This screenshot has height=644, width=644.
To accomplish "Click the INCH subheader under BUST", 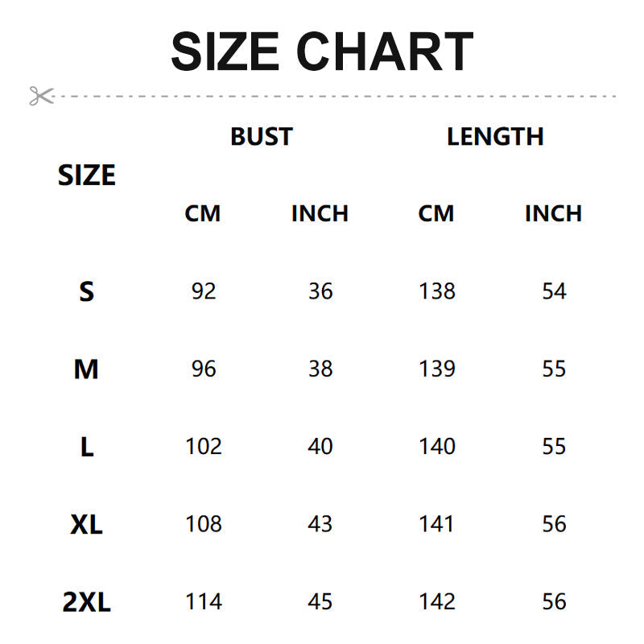I will point(320,214).
